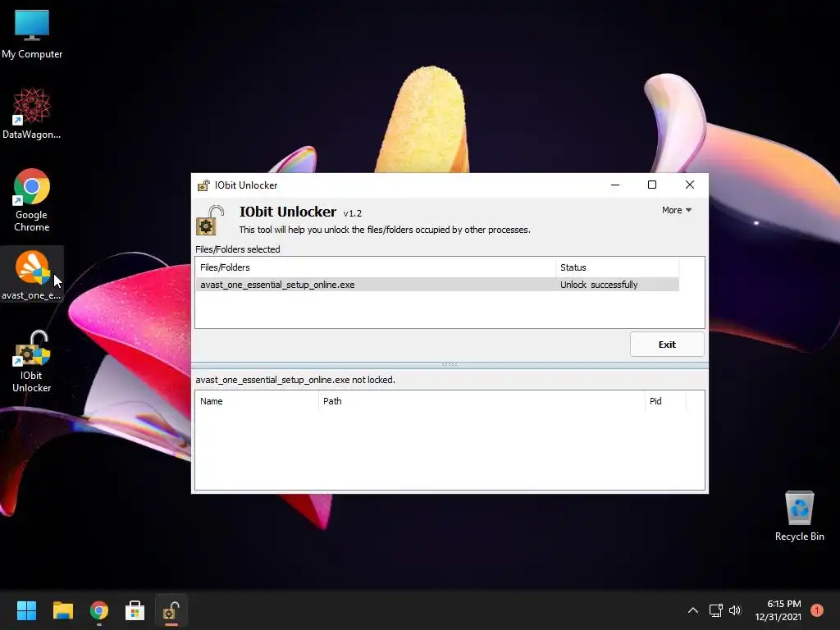Click the splitter grip between the panels

449,365
